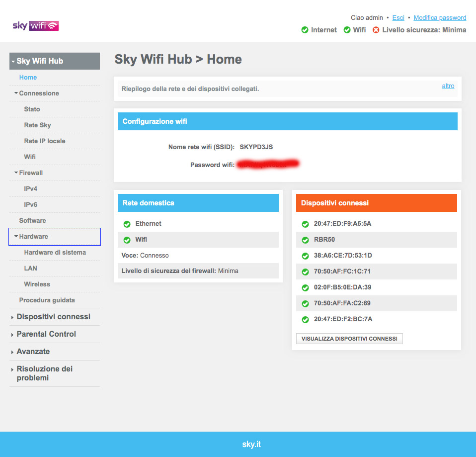The height and width of the screenshot is (457, 476).
Task: Click device 70:50:AF:FA:C2:69
Action: 342,303
